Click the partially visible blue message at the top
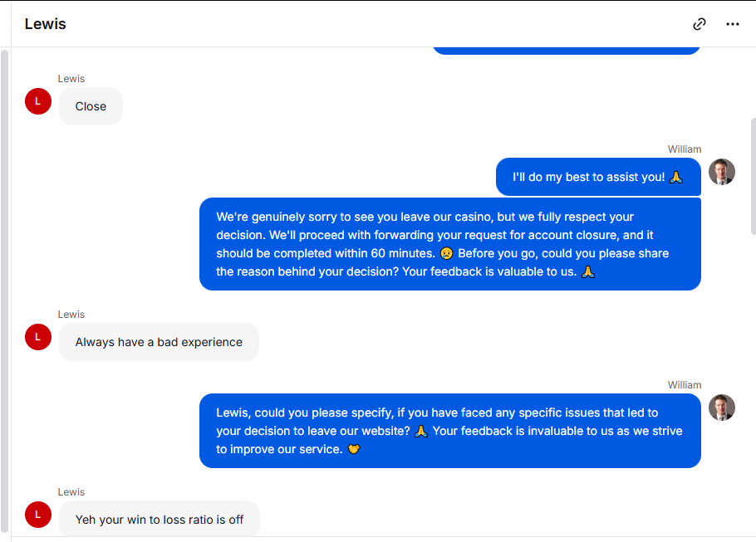The height and width of the screenshot is (542, 756). point(567,51)
